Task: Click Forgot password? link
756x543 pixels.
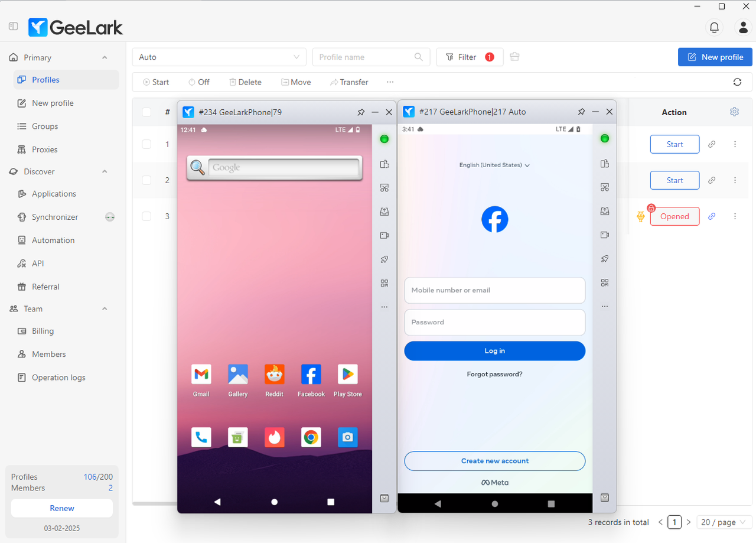Action: (494, 374)
